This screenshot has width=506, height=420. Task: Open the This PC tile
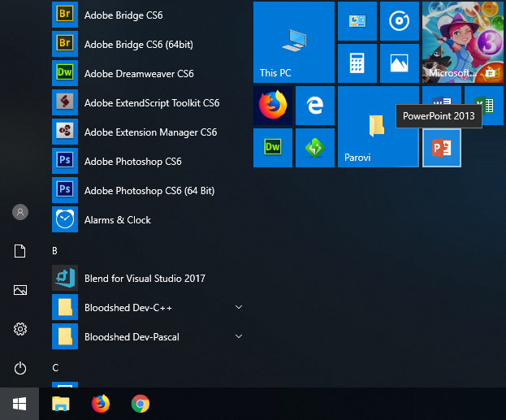(x=294, y=42)
